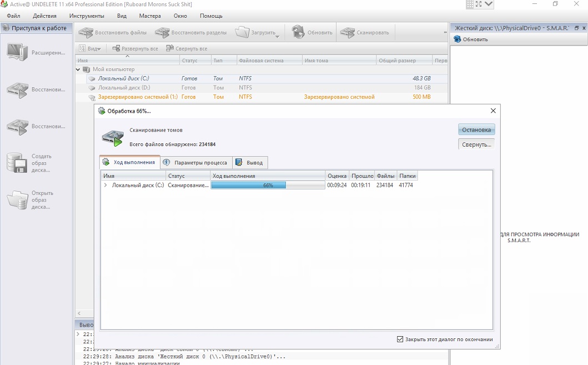Collapse the Мой компьютер tree node
The height and width of the screenshot is (365, 588).
(x=78, y=69)
